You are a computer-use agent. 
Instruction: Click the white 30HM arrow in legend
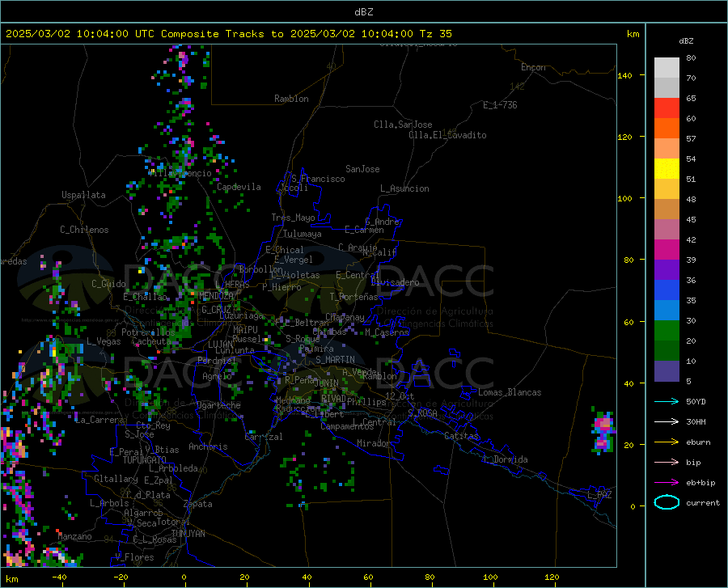coord(667,421)
